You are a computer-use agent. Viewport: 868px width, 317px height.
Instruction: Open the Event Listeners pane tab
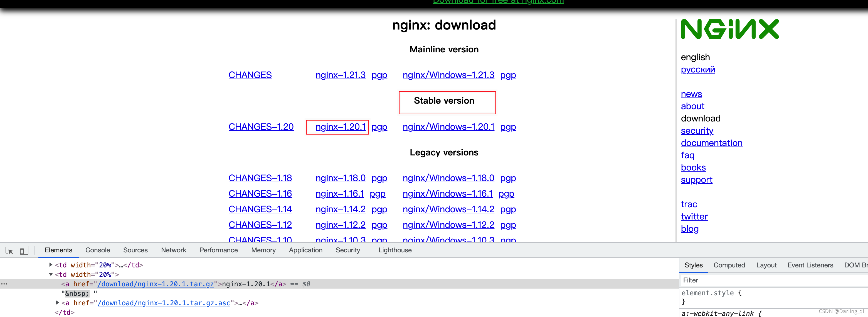[x=810, y=265]
